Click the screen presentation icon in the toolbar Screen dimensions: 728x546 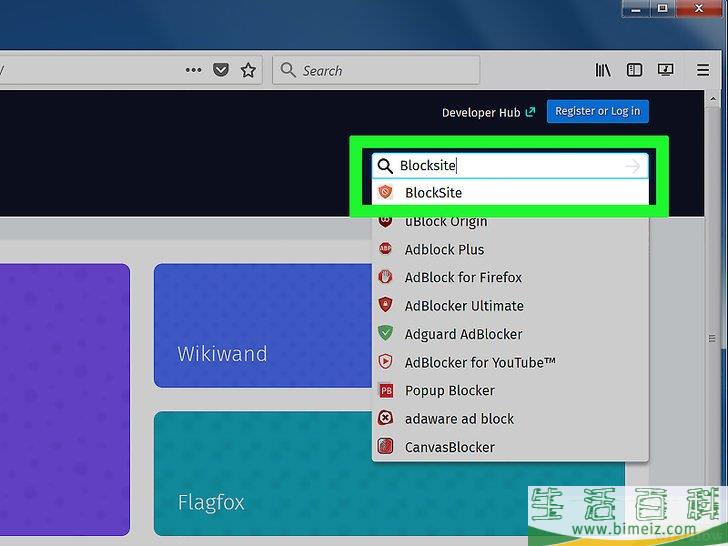pyautogui.click(x=665, y=70)
